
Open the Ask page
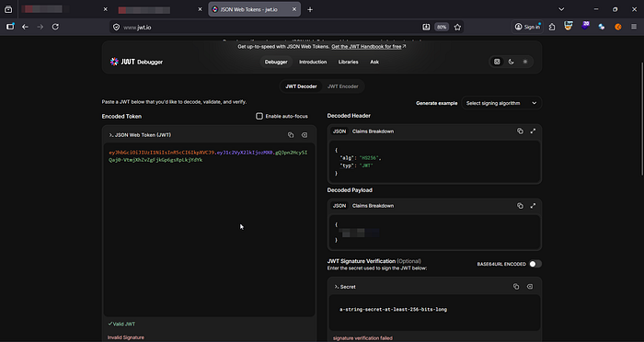(374, 62)
